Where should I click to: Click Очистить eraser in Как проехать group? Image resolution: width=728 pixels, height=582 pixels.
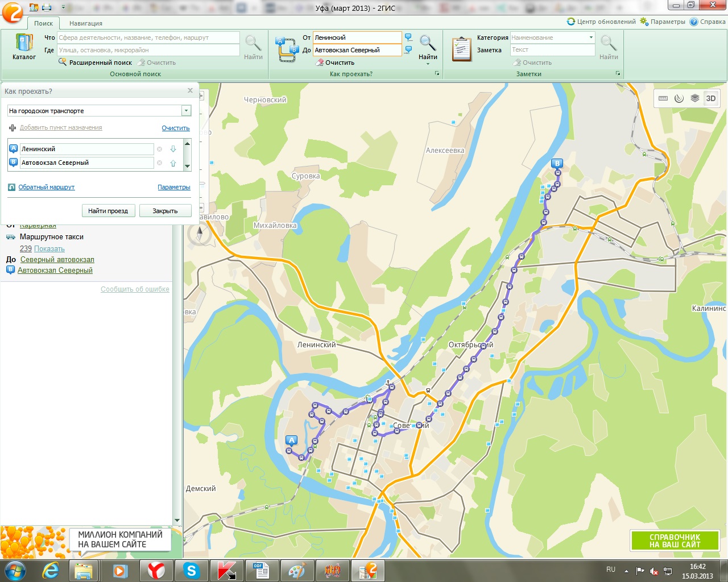[336, 63]
